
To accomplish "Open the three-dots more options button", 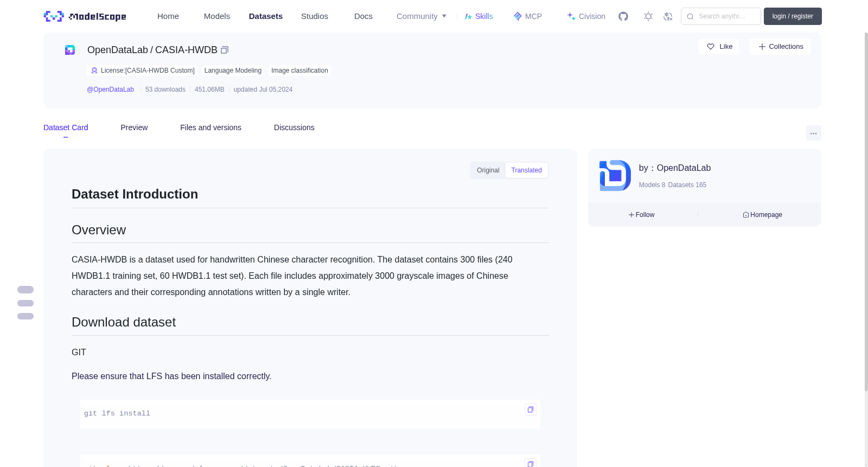I will (x=813, y=133).
